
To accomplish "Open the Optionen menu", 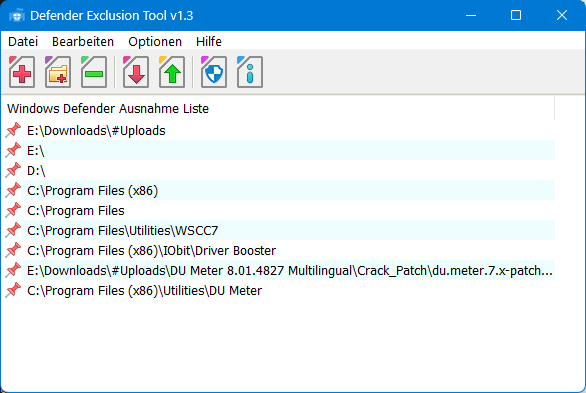I will [x=155, y=41].
